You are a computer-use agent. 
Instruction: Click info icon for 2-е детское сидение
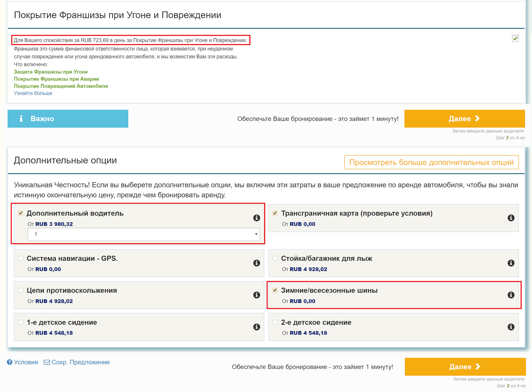tap(511, 327)
